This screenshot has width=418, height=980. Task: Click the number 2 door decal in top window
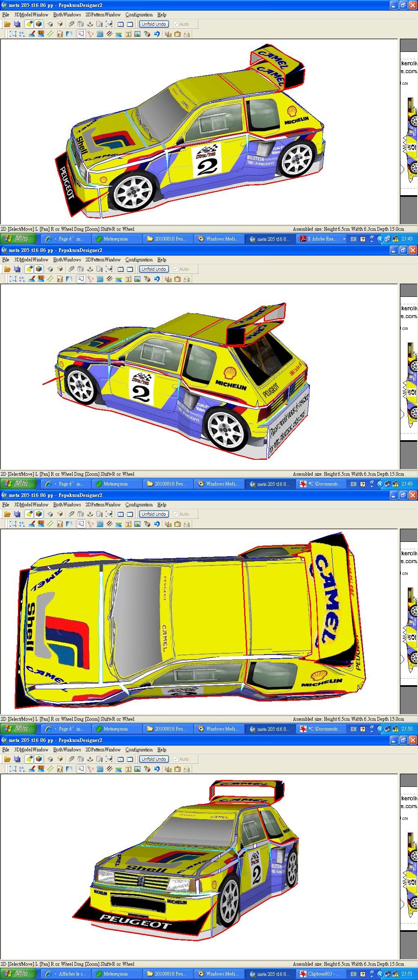207,160
